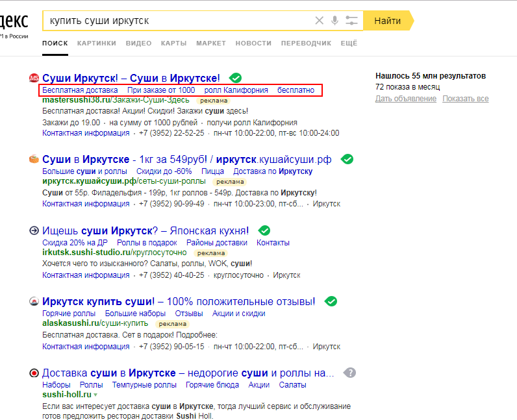This screenshot has width=517, height=420.
Task: Click the sushi-holl red circle favicon
Action: pos(34,373)
